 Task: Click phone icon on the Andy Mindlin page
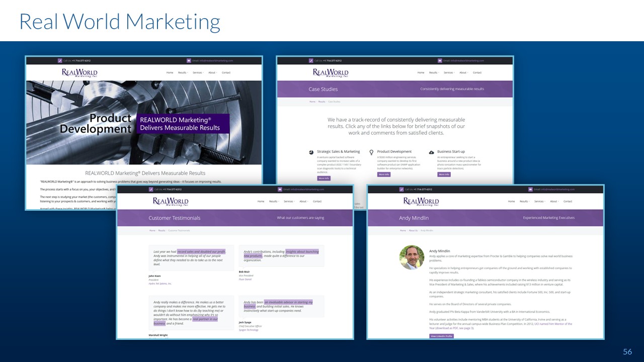pyautogui.click(x=402, y=190)
